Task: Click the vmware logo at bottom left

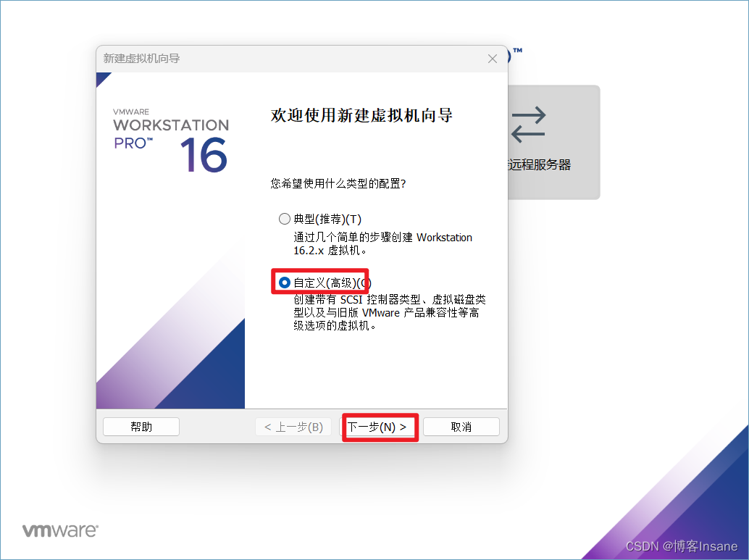Action: tap(61, 530)
